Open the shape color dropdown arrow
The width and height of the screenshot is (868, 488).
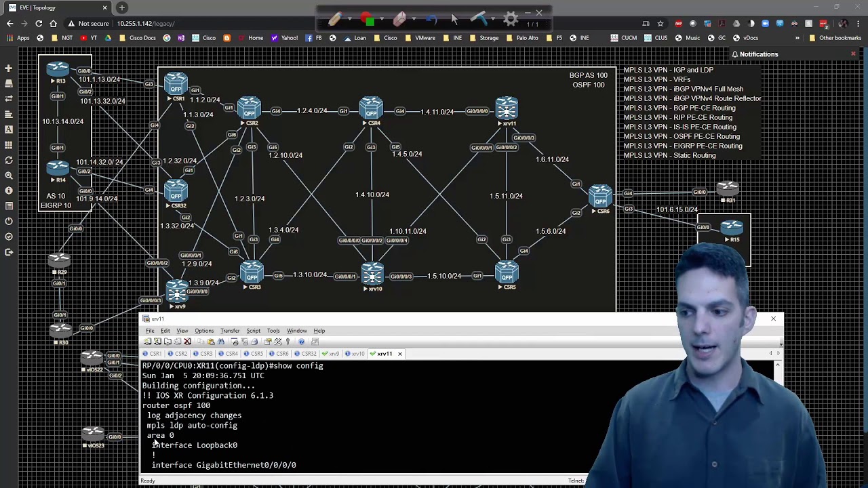pos(382,19)
